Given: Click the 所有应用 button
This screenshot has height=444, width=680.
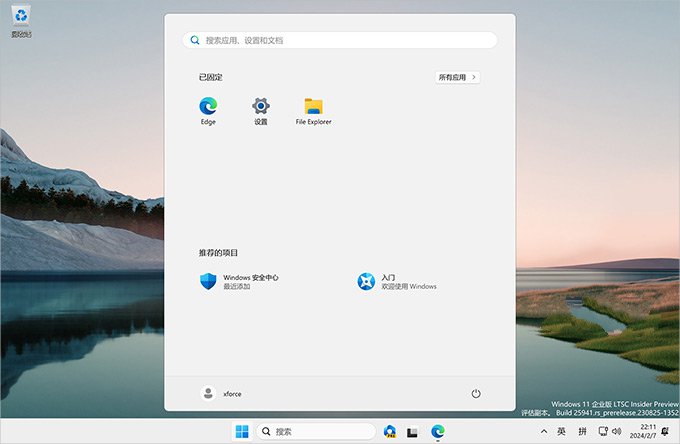Looking at the screenshot, I should [458, 77].
